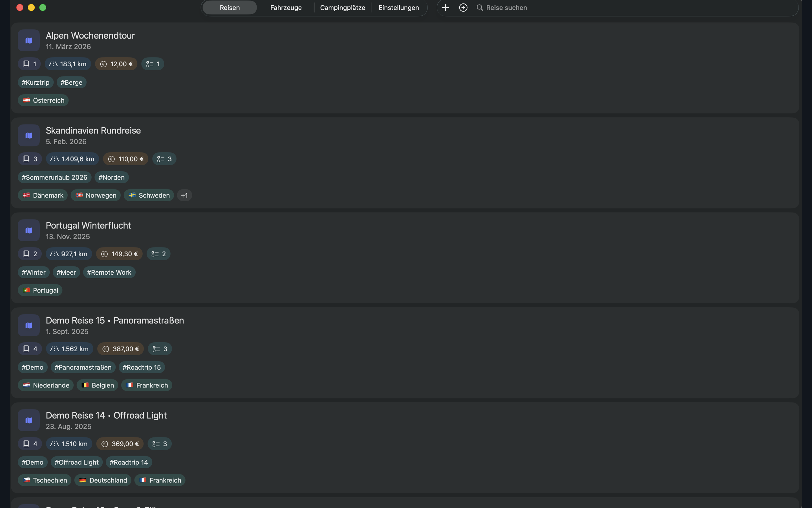Image resolution: width=812 pixels, height=508 pixels.
Task: Click the Schweden country chip
Action: 149,196
